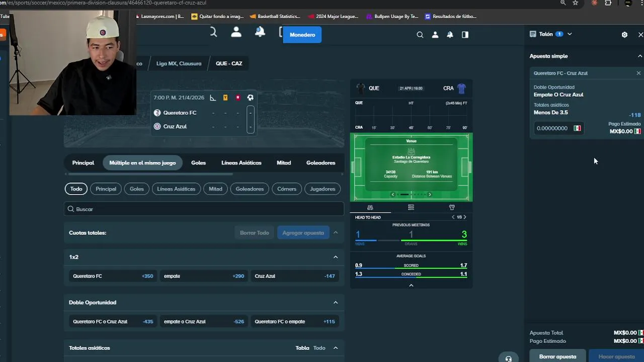Open the small search magnifier in header
The height and width of the screenshot is (362, 644).
tap(420, 35)
